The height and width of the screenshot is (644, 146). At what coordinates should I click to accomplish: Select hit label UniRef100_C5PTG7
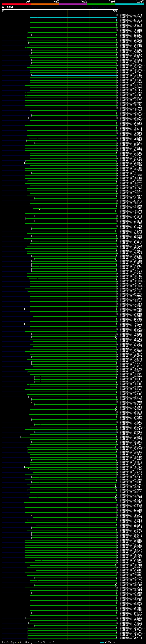point(131,342)
